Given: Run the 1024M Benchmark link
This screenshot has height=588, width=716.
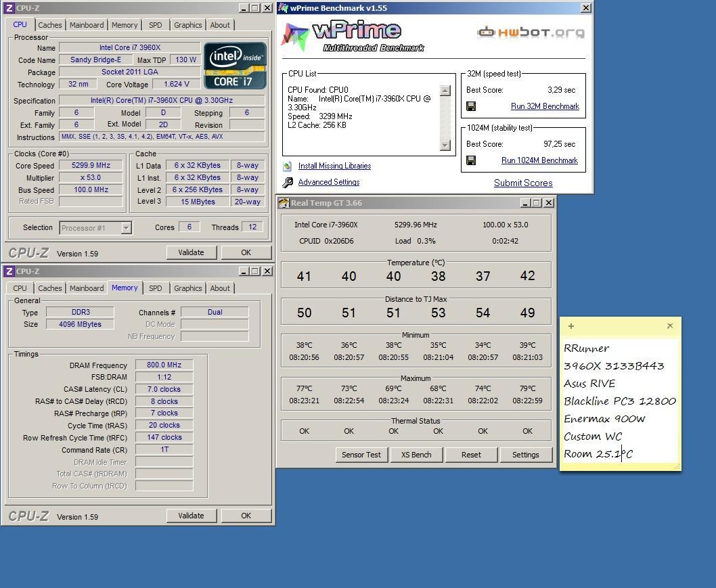Looking at the screenshot, I should (x=539, y=160).
